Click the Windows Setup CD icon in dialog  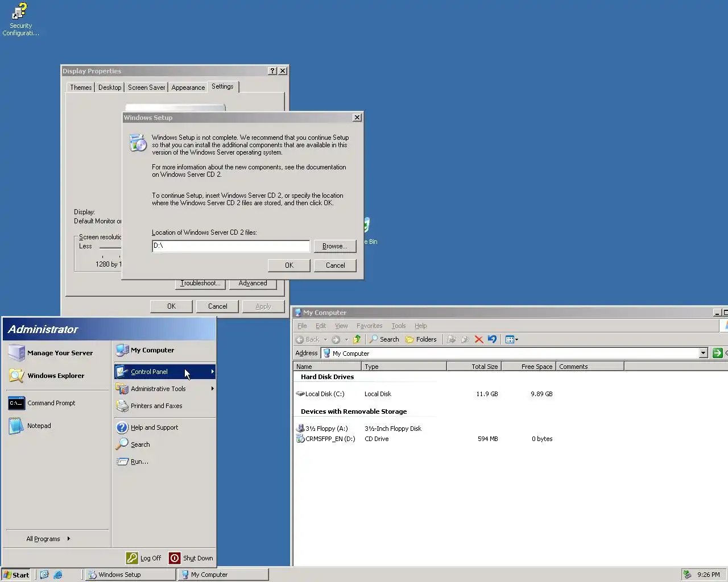click(138, 143)
